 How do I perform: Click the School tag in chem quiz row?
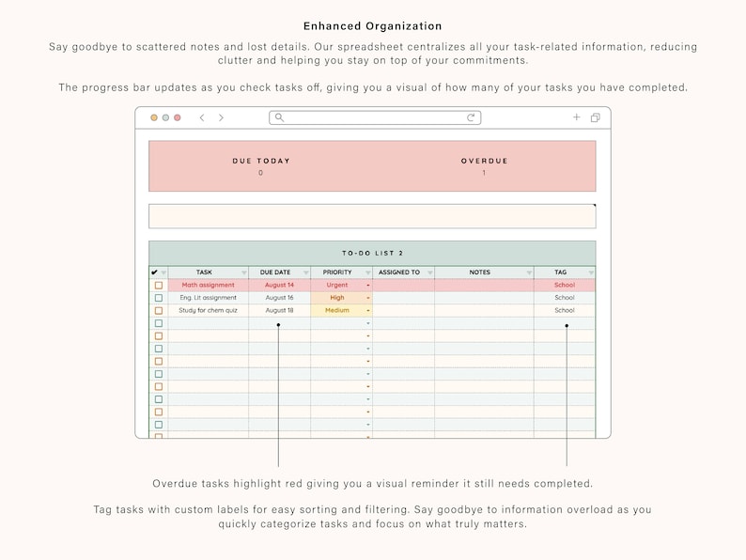[565, 310]
